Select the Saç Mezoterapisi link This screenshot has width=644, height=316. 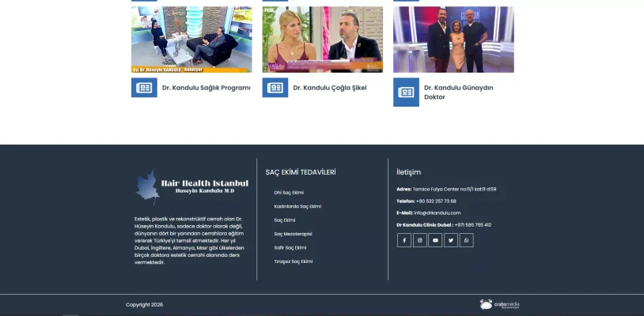point(293,234)
